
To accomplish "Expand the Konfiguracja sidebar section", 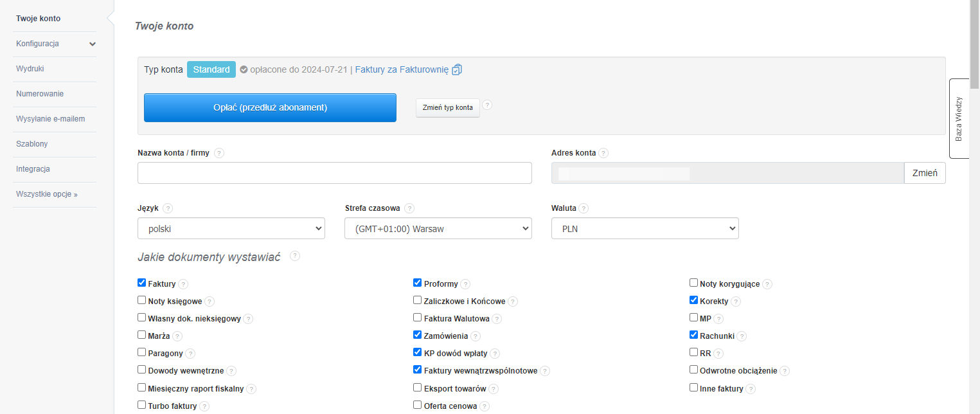I will pos(56,44).
